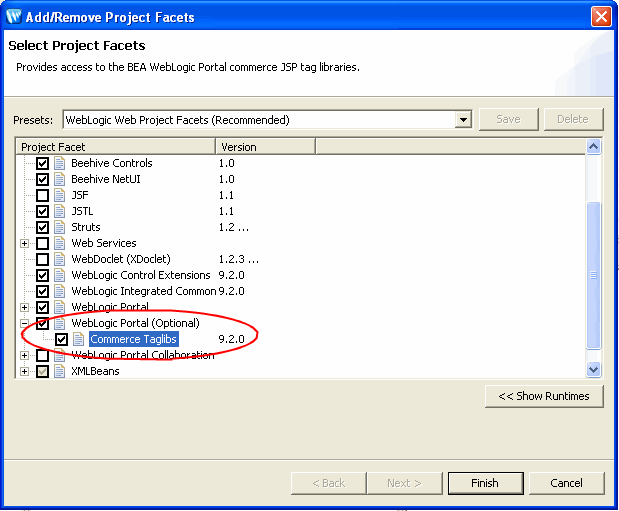Uncheck the Commerce Taglibs checkbox
The image size is (619, 511).
click(62, 339)
